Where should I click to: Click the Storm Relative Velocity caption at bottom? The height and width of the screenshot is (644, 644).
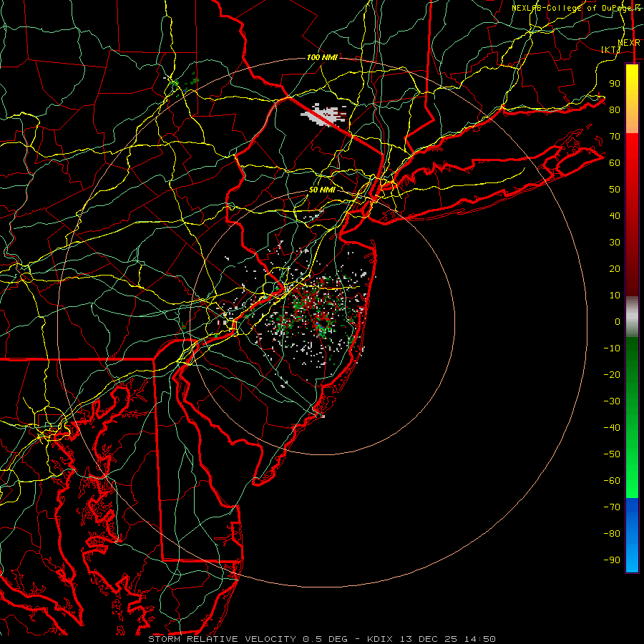[322, 639]
